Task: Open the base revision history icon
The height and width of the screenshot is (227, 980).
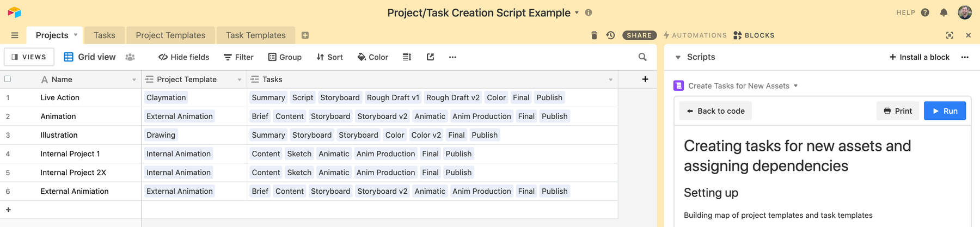Action: pyautogui.click(x=610, y=35)
